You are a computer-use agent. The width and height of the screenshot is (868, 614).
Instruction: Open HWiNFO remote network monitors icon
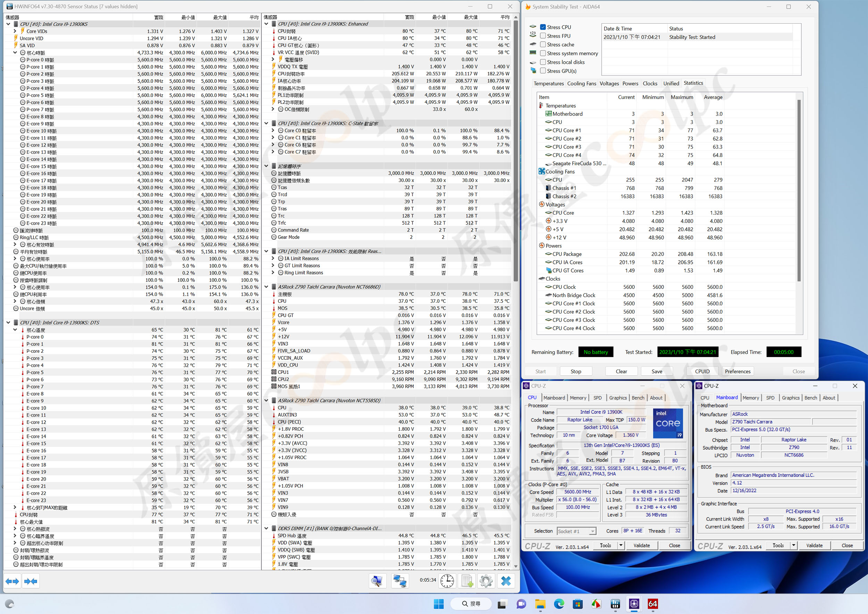(x=400, y=581)
